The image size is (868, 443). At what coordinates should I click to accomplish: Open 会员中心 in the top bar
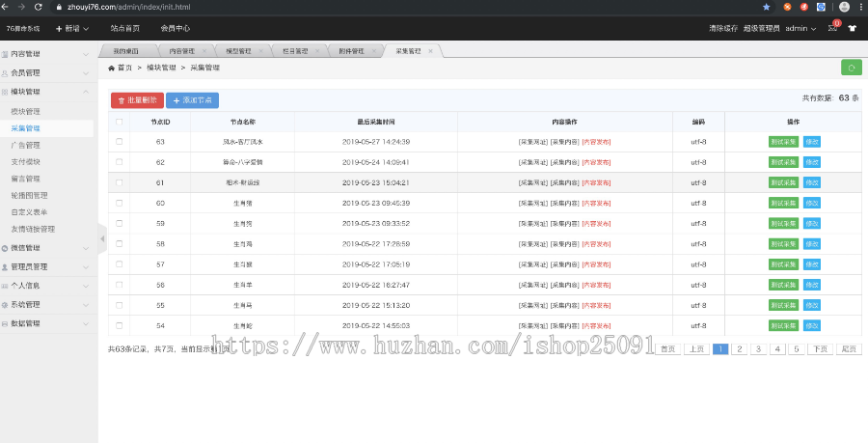[x=176, y=28]
